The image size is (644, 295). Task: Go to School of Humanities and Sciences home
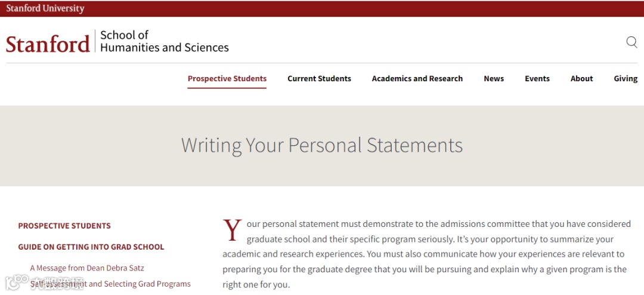164,41
